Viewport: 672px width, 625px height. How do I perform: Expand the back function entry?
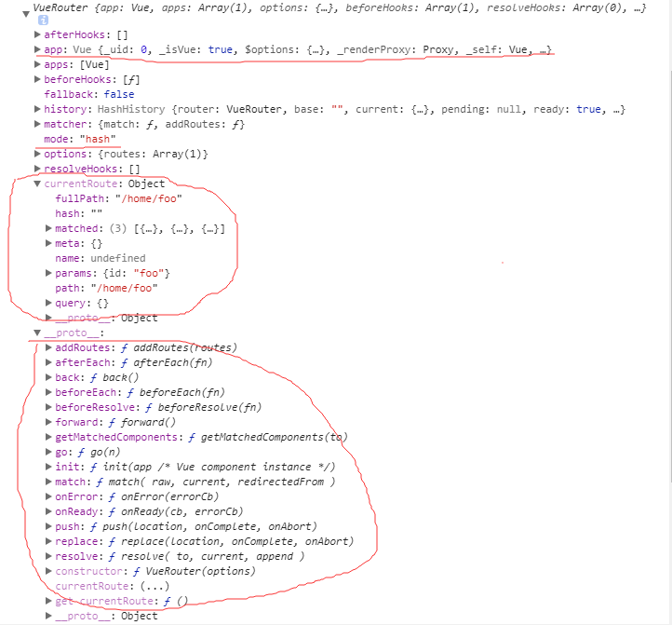click(48, 377)
